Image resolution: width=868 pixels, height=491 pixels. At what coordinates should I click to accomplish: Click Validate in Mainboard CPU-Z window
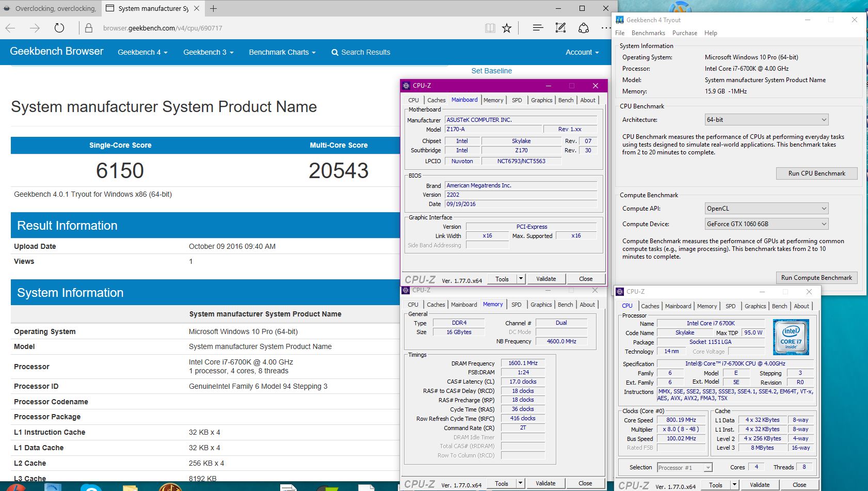click(x=546, y=279)
